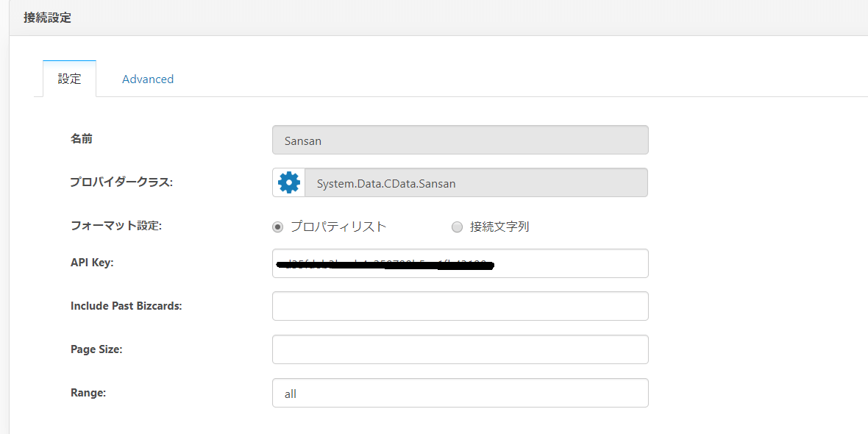Click the provider class field System.Data.CData.Sansan

click(477, 182)
